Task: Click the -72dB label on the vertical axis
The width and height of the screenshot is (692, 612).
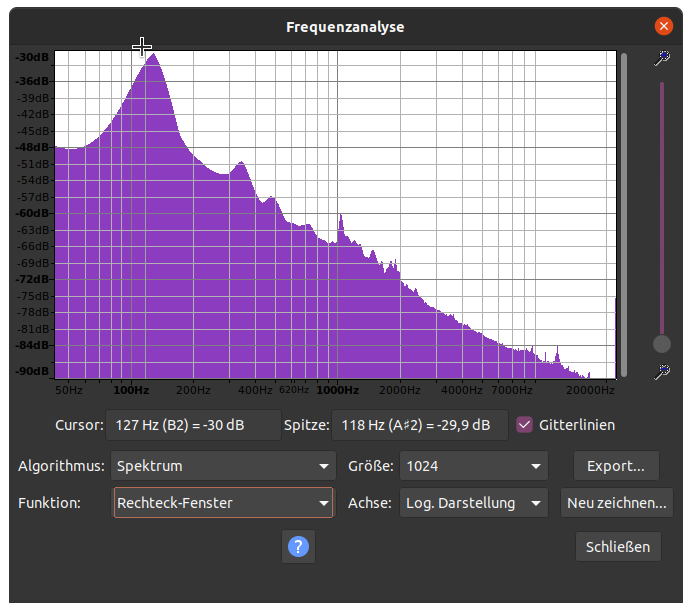Action: pyautogui.click(x=32, y=279)
